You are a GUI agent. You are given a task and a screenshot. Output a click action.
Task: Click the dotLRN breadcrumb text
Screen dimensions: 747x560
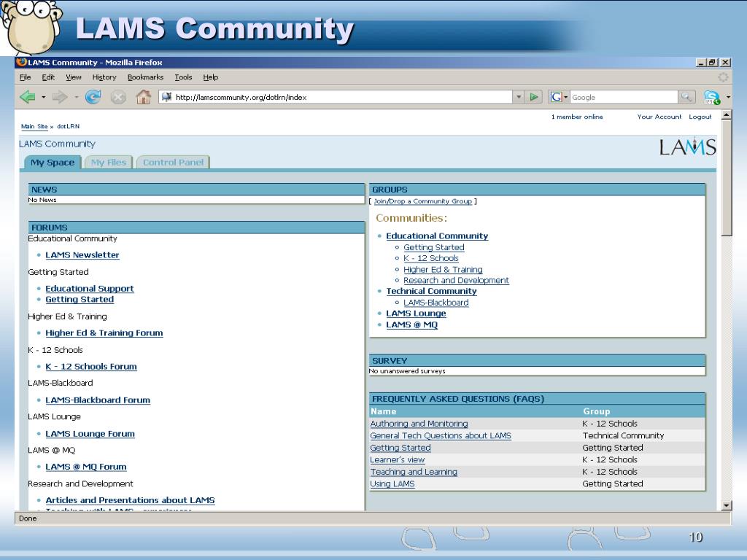(68, 126)
